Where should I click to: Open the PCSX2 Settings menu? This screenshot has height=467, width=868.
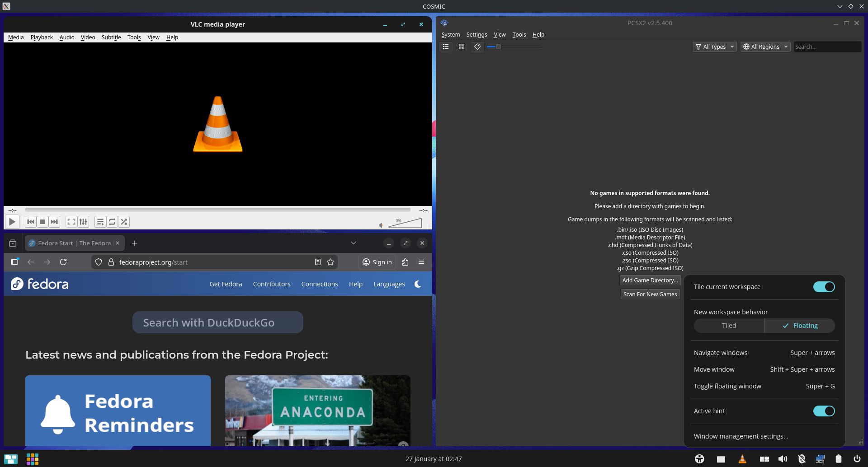476,34
